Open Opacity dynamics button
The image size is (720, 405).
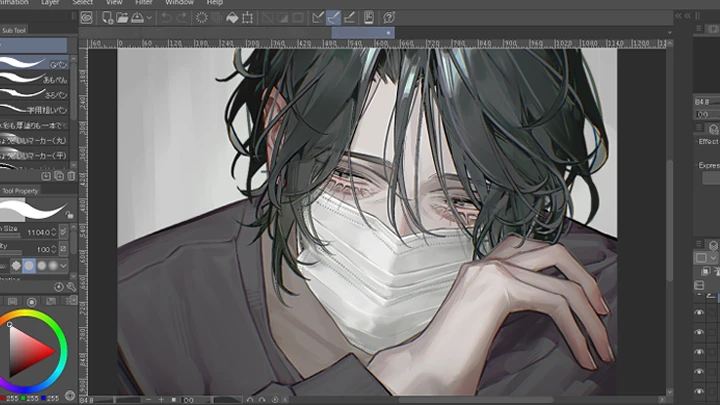63,249
